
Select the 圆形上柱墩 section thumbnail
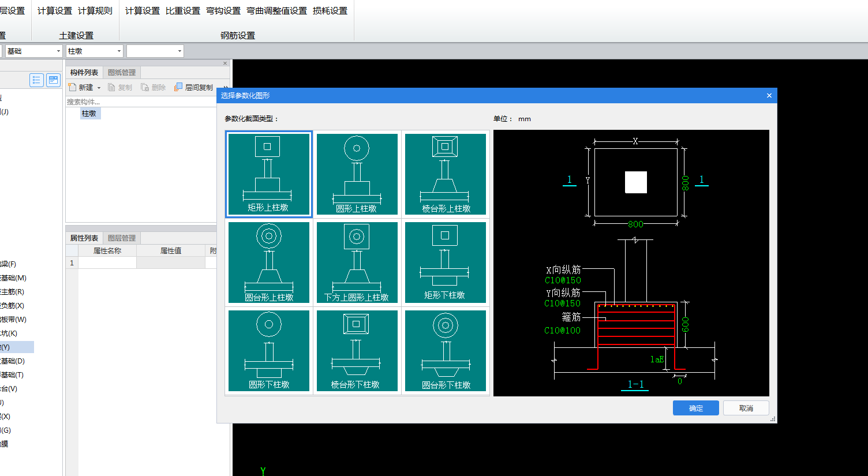(x=357, y=174)
